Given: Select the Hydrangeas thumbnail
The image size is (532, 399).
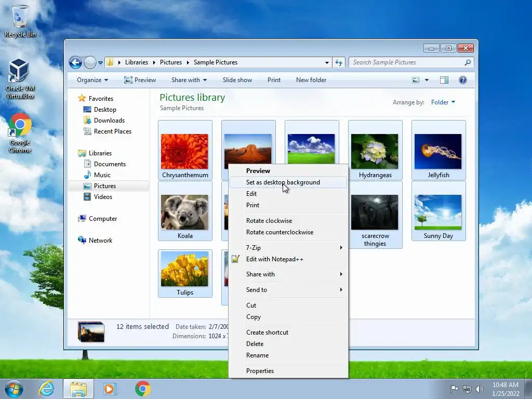Looking at the screenshot, I should click(375, 150).
